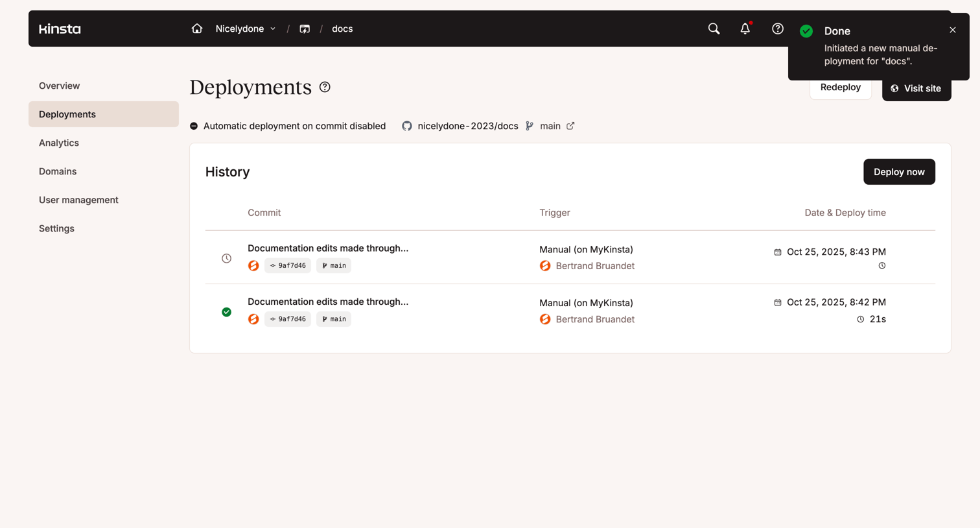Click the help icon beside Deployments title
This screenshot has height=528, width=980.
pyautogui.click(x=325, y=87)
